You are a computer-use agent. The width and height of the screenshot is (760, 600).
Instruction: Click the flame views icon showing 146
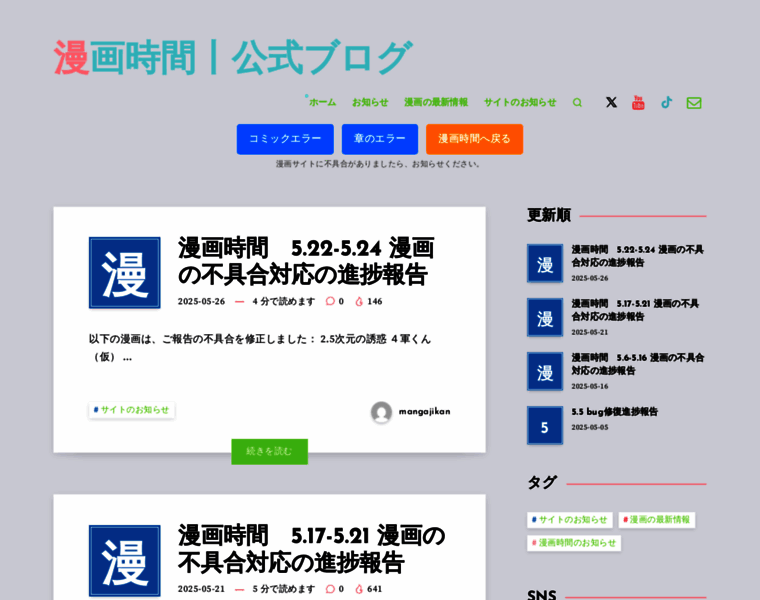point(359,301)
